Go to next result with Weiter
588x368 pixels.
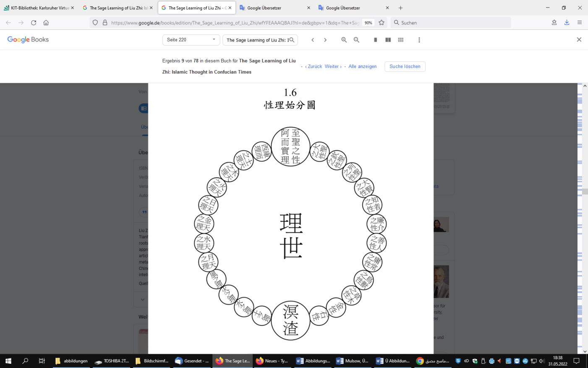(333, 66)
